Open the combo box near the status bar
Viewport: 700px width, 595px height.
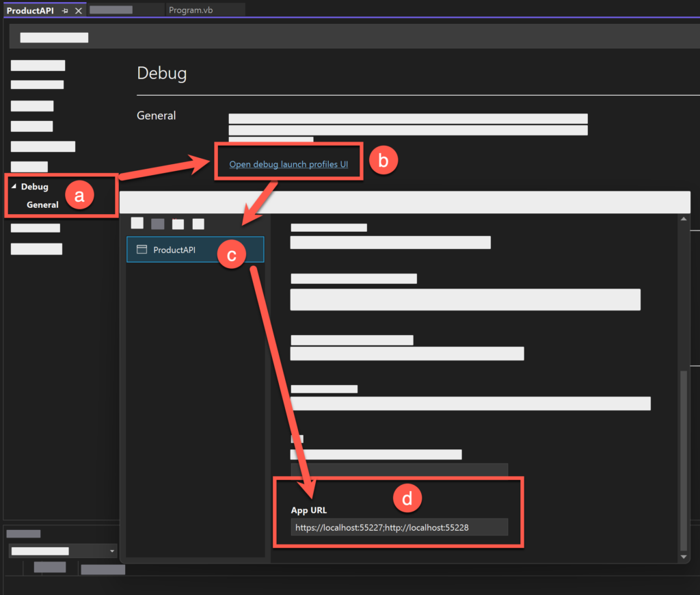click(62, 551)
